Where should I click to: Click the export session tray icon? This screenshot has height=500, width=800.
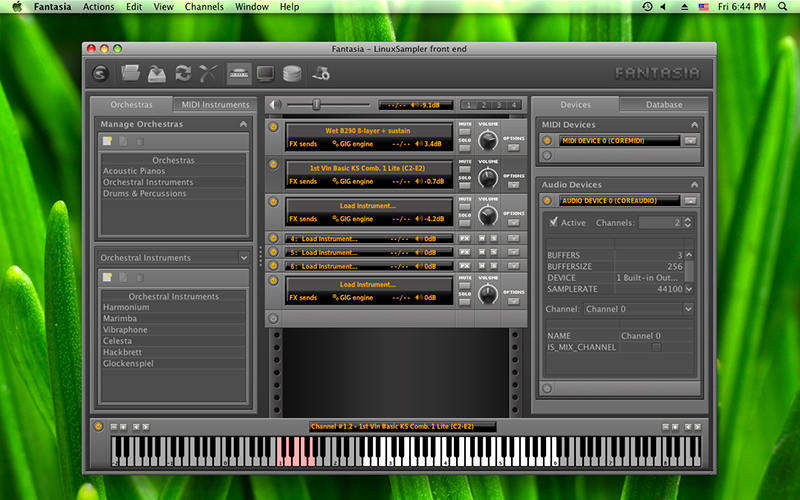coord(157,74)
